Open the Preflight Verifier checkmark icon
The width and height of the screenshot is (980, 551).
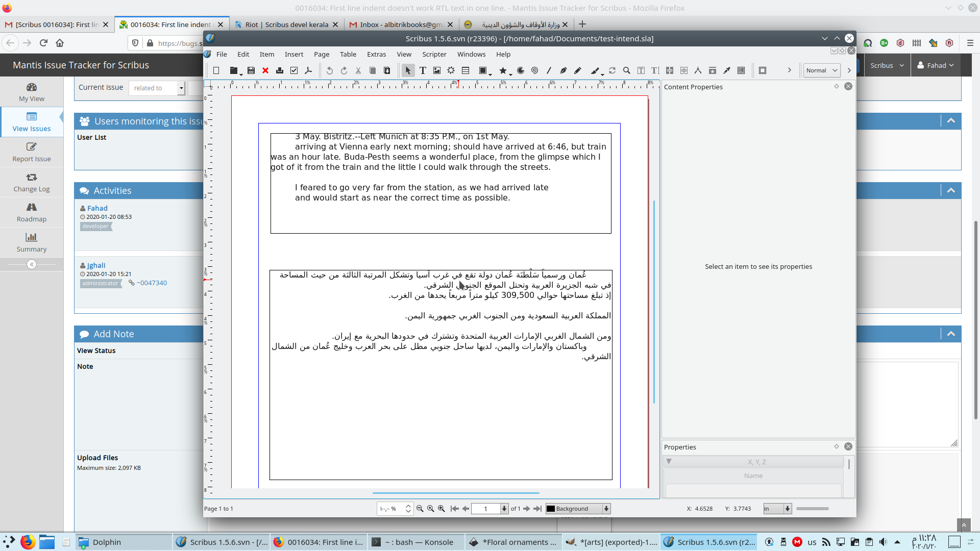click(294, 70)
